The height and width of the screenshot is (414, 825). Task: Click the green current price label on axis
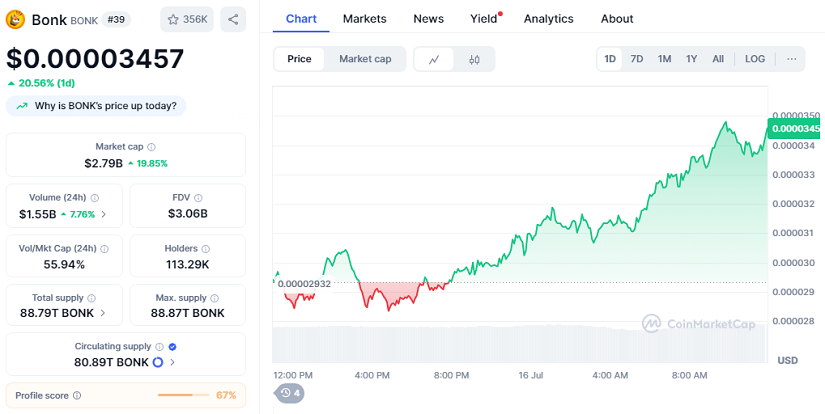pyautogui.click(x=796, y=129)
